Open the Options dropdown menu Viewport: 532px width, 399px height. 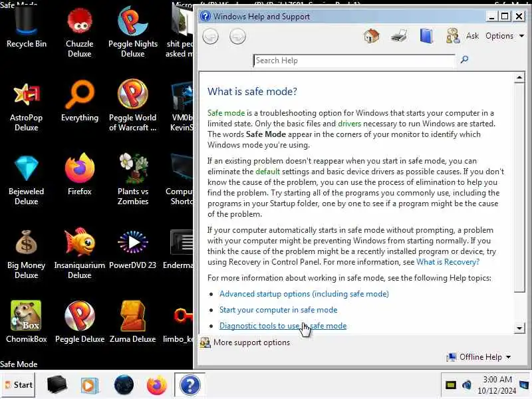(505, 36)
